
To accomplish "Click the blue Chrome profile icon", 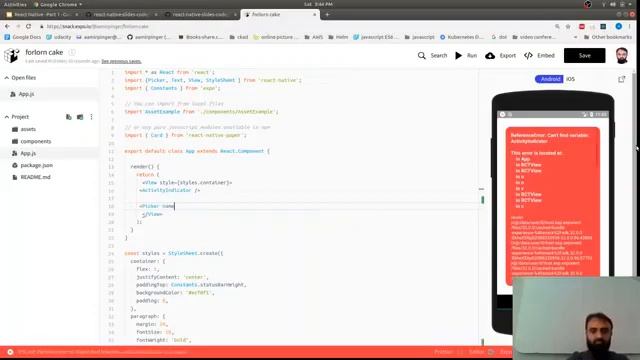I will tap(619, 26).
